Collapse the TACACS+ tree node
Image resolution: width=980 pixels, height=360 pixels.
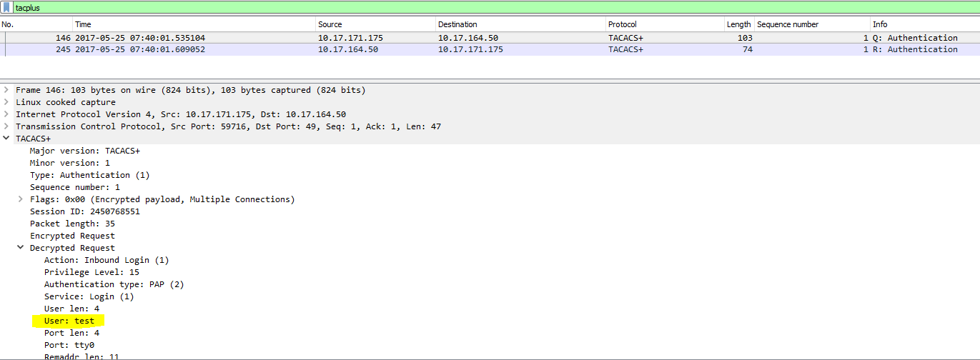click(x=6, y=139)
